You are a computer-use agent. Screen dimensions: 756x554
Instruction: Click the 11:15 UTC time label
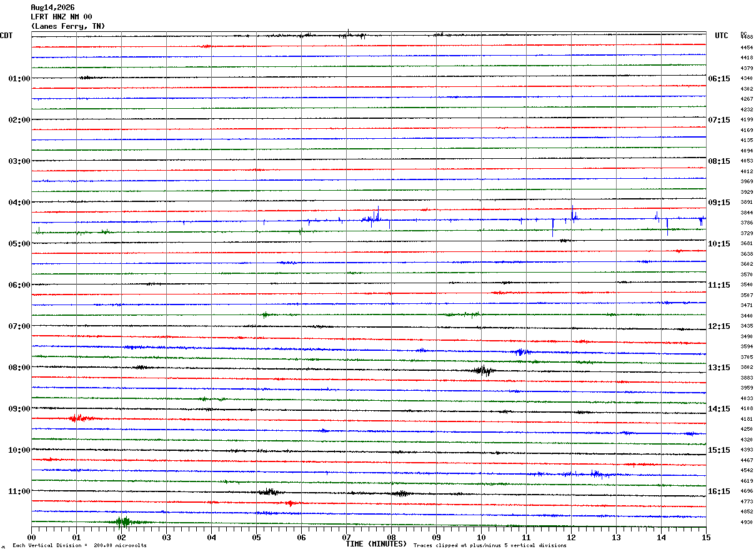click(x=719, y=285)
